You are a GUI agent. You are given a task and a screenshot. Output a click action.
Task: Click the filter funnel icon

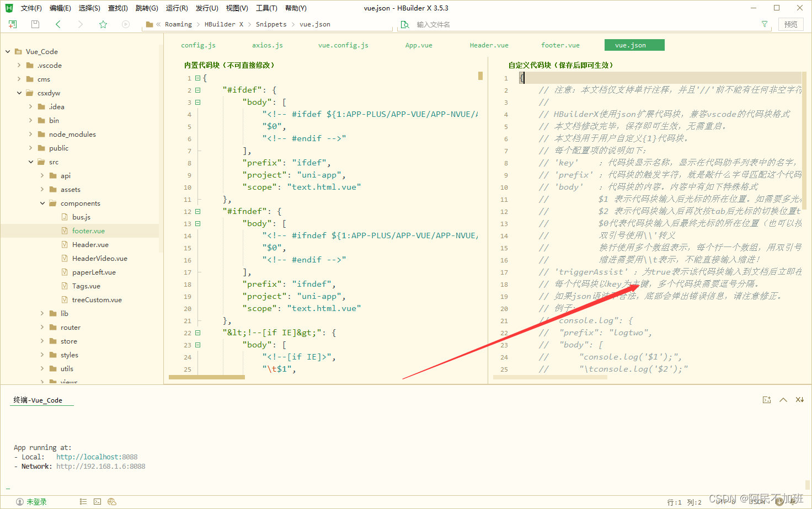(765, 24)
